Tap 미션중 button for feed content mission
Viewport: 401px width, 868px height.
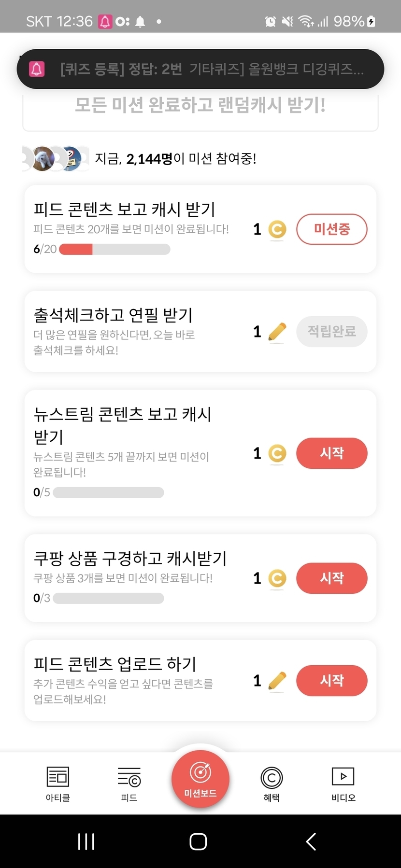(x=331, y=229)
